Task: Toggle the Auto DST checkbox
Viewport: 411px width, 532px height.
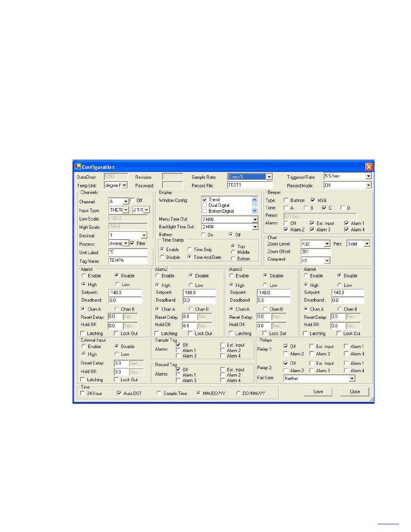Action: 119,393
